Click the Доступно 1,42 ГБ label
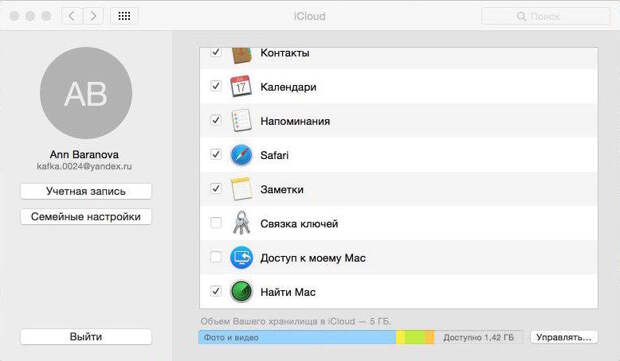Viewport: 620px width, 361px height. click(478, 337)
